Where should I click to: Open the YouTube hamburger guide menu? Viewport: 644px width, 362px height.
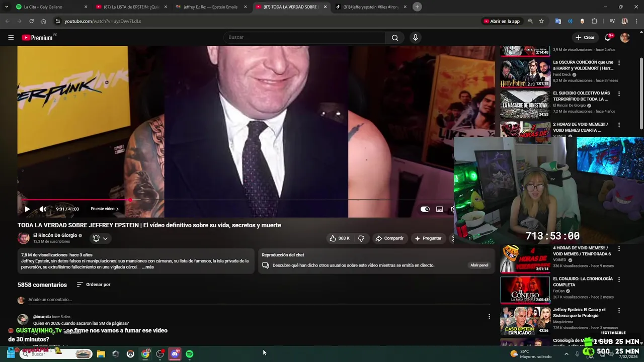[11, 37]
